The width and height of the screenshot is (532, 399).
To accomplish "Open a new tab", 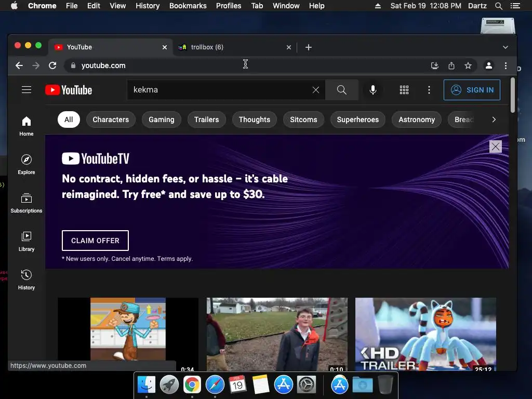I will [x=309, y=47].
